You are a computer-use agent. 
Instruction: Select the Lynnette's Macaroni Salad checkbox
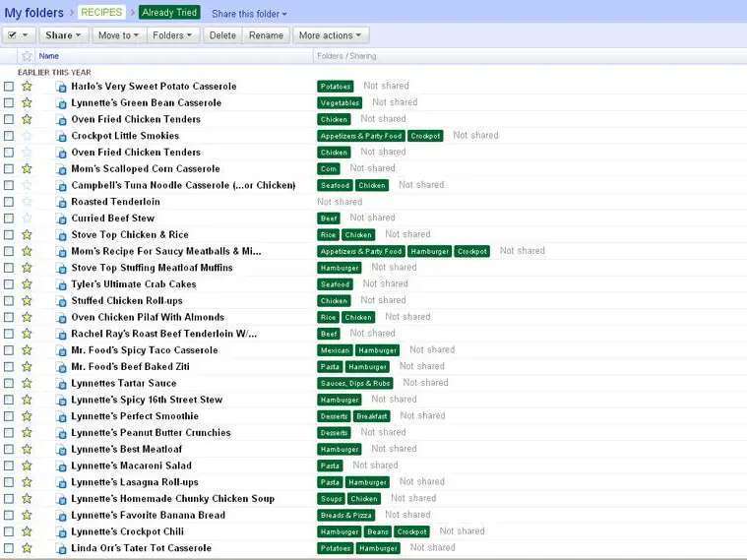[9, 466]
